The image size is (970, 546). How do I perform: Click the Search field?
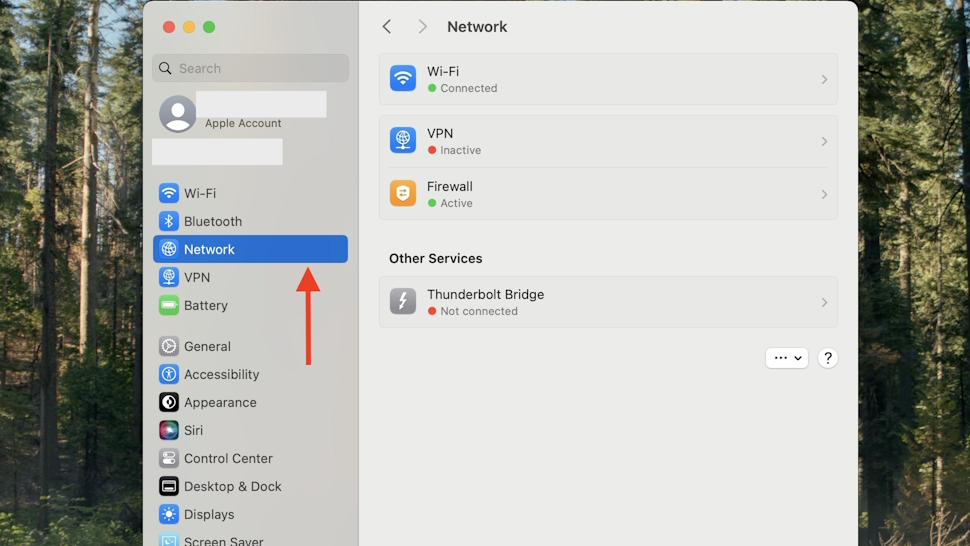(250, 68)
